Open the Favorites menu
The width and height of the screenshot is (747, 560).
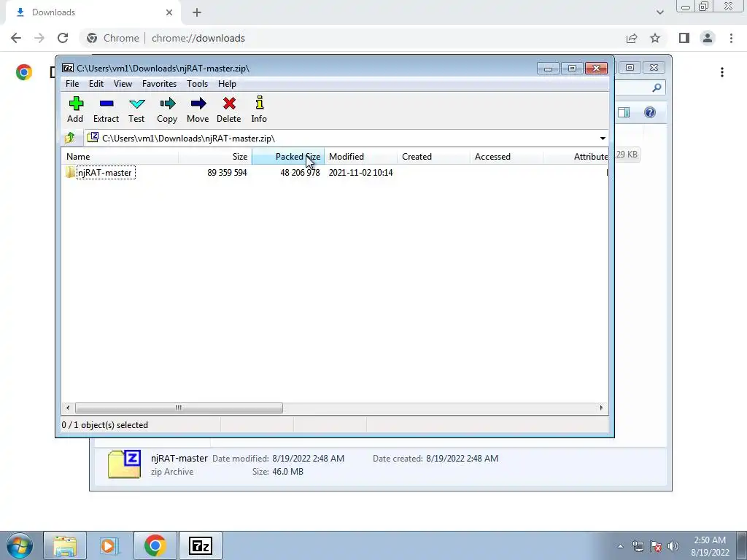[159, 84]
